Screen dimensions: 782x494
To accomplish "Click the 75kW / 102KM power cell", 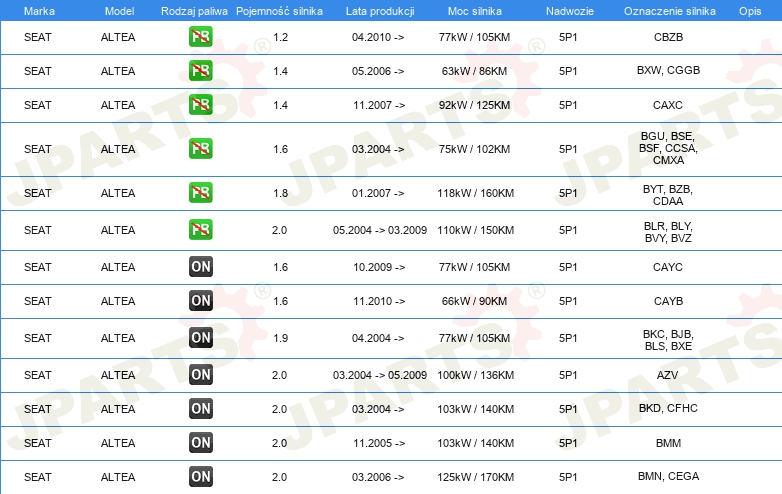I will click(x=474, y=149).
